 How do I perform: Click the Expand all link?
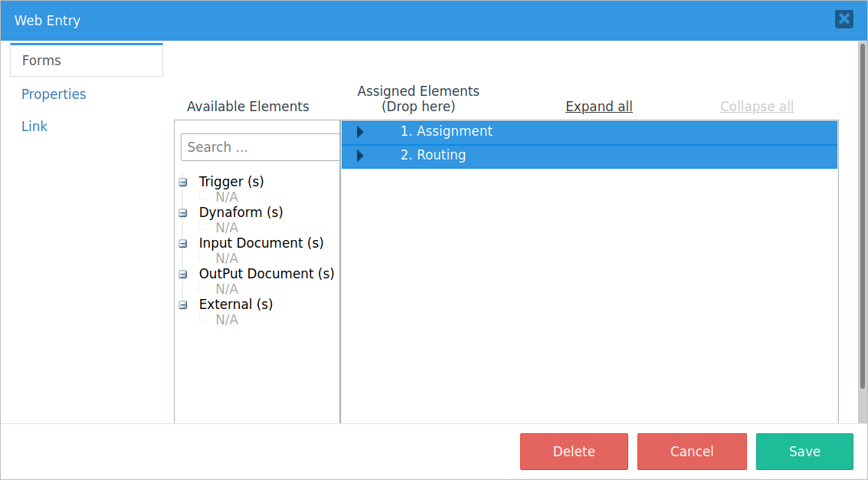point(598,107)
